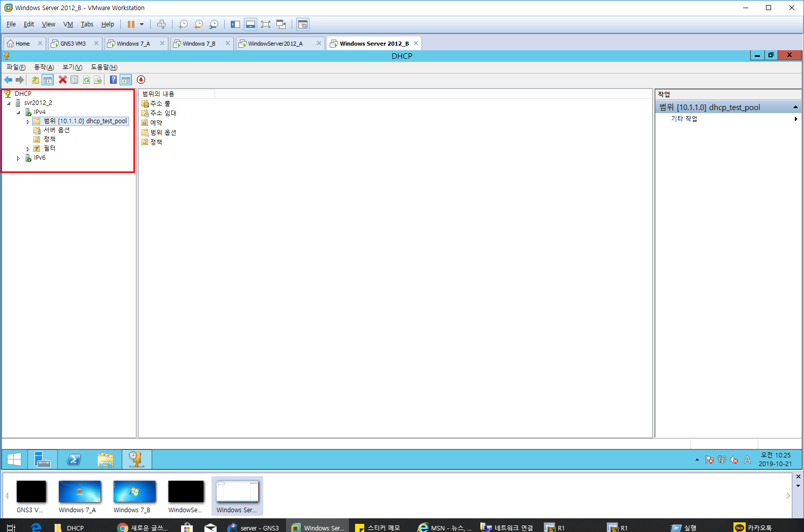Switch to the Home tab
Viewport: 804px width, 532px height.
23,44
